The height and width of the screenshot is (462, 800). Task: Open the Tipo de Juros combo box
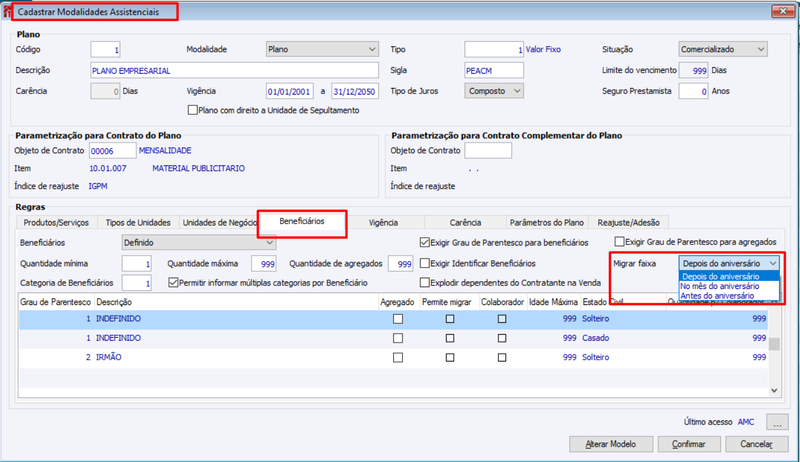tap(494, 91)
